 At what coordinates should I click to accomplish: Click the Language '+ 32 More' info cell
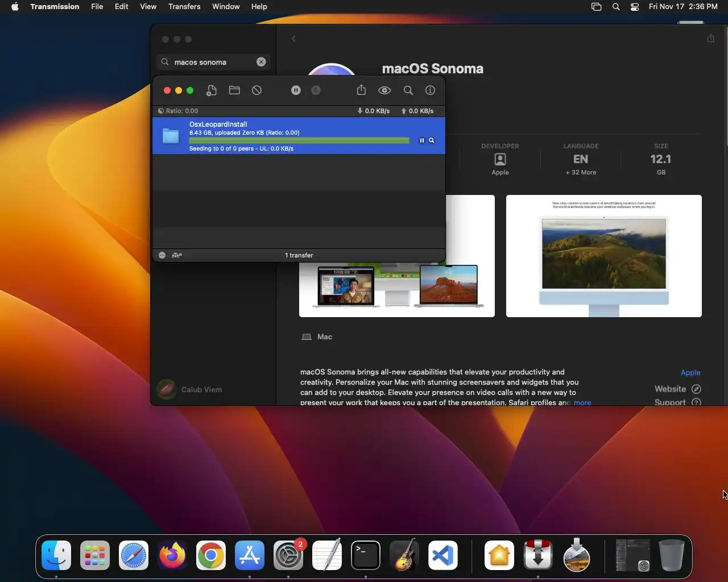click(581, 159)
